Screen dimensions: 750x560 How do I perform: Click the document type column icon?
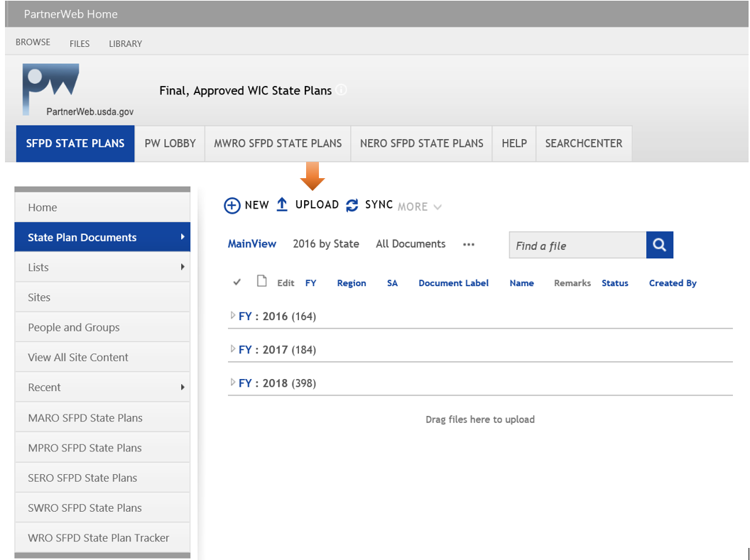(262, 282)
